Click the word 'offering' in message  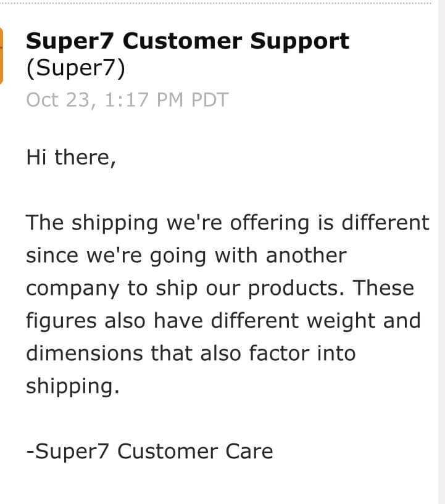[x=270, y=223]
